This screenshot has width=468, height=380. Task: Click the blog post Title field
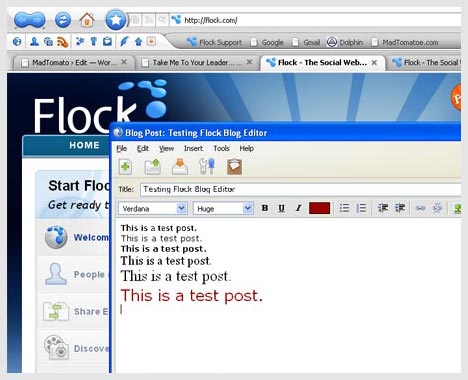click(300, 189)
